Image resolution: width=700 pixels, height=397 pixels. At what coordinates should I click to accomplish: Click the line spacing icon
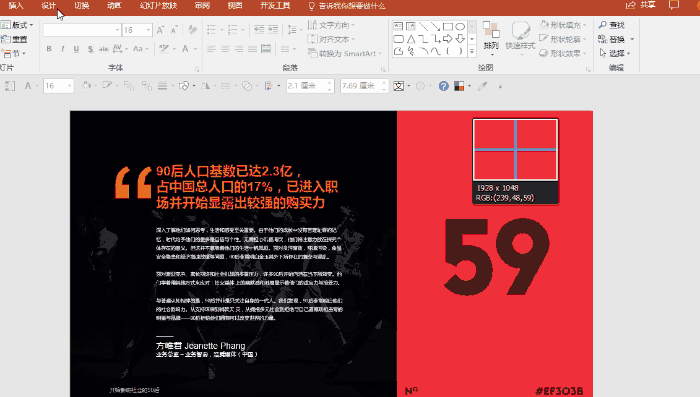[x=292, y=30]
